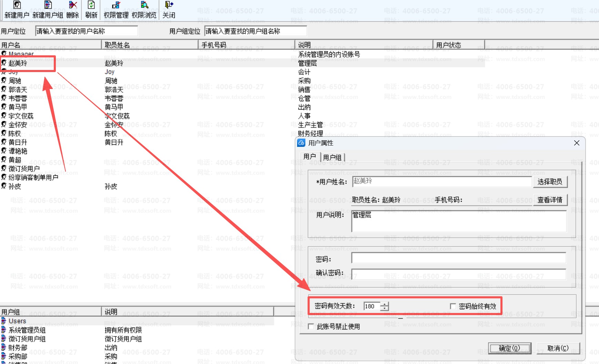
Task: Sort by the 用户名 column header
Action: tap(51, 45)
